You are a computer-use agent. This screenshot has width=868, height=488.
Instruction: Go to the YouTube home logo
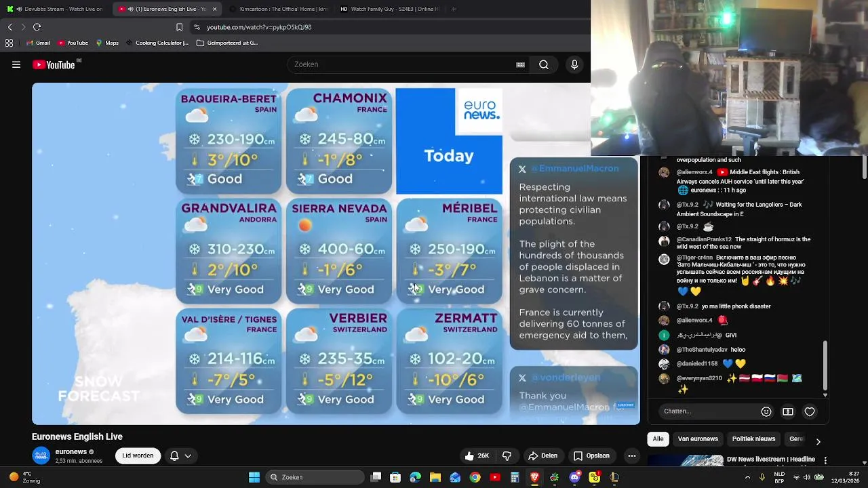(x=54, y=65)
